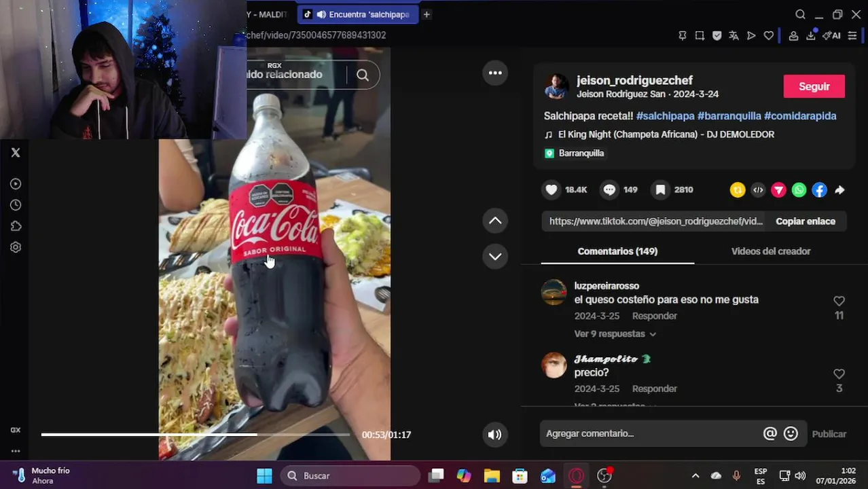Open the profile account icon in toolbar
The image size is (868, 489).
click(x=793, y=35)
